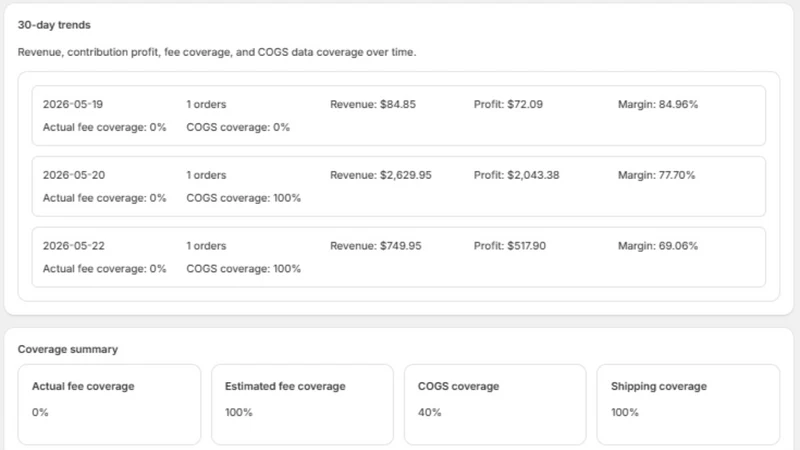Click Profit: $72.09
Screen dimensions: 800x450
(x=508, y=104)
